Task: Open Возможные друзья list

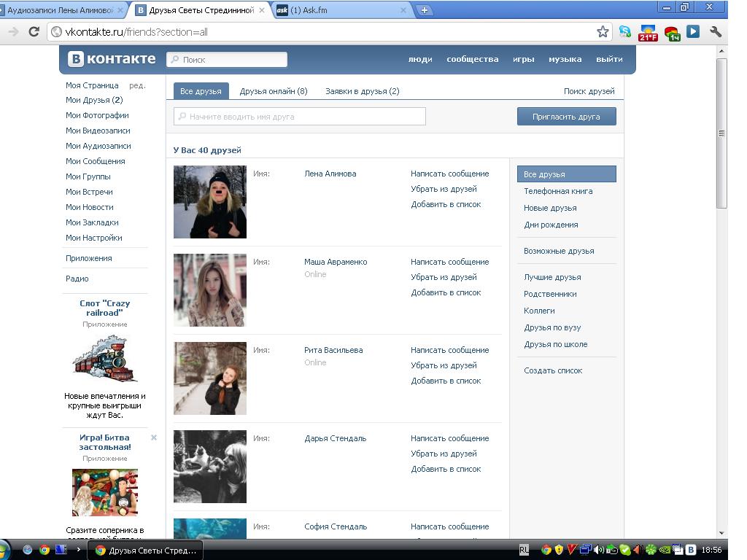Action: pyautogui.click(x=559, y=251)
